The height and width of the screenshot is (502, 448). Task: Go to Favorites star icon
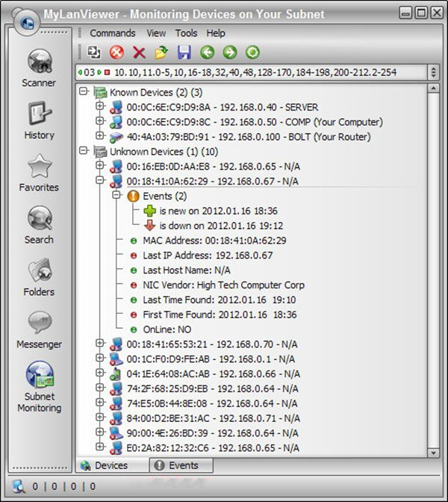(x=39, y=173)
